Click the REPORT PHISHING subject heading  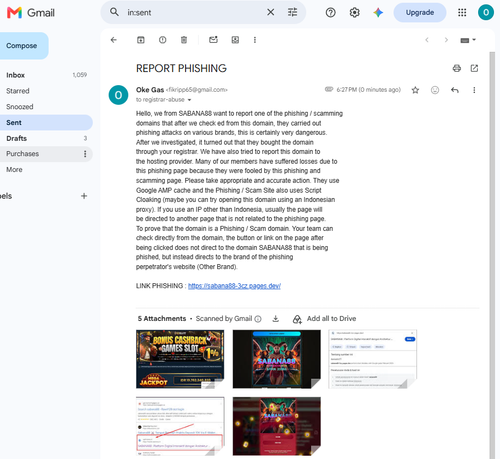coord(181,68)
